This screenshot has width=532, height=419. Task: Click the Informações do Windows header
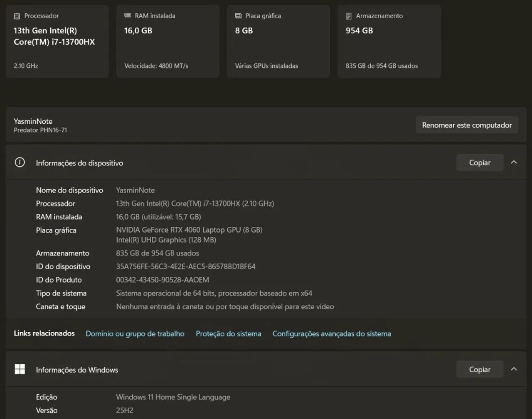[266, 369]
